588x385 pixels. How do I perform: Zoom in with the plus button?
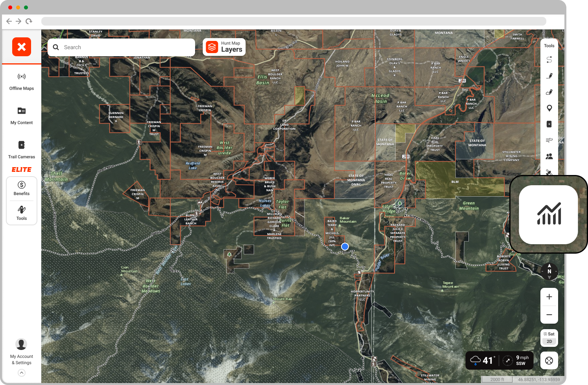tap(549, 297)
